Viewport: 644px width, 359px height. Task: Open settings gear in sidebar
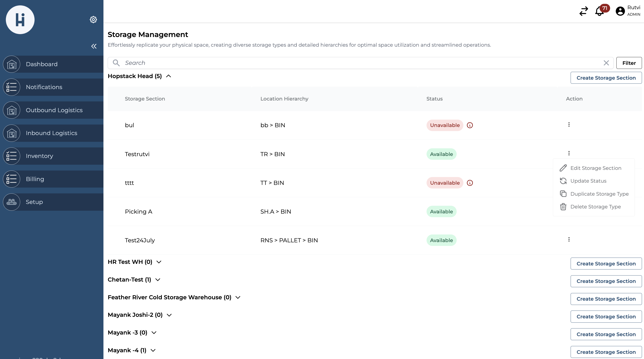click(93, 20)
